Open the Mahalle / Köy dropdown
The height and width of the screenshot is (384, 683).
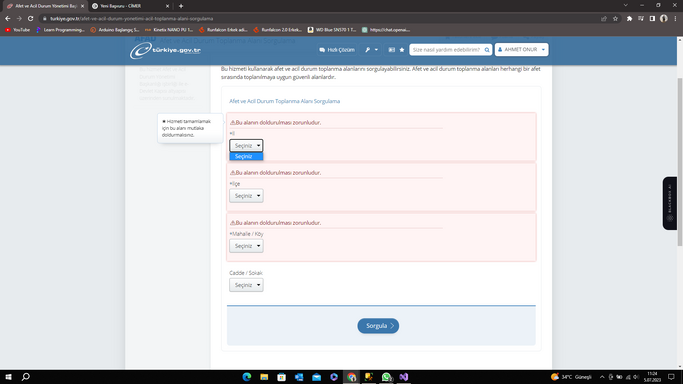pos(246,246)
